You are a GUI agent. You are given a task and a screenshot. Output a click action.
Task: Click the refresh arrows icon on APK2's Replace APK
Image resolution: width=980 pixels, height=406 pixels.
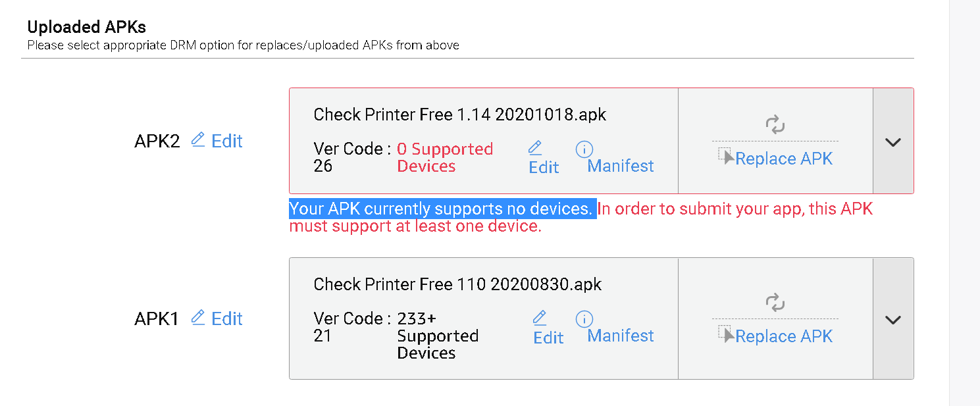(775, 124)
